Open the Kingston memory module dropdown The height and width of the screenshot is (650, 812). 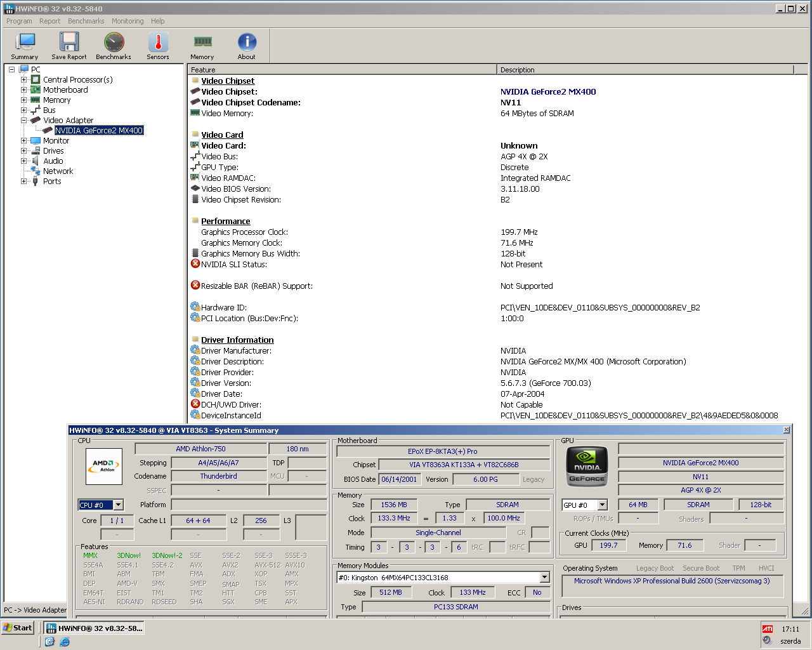tap(544, 578)
